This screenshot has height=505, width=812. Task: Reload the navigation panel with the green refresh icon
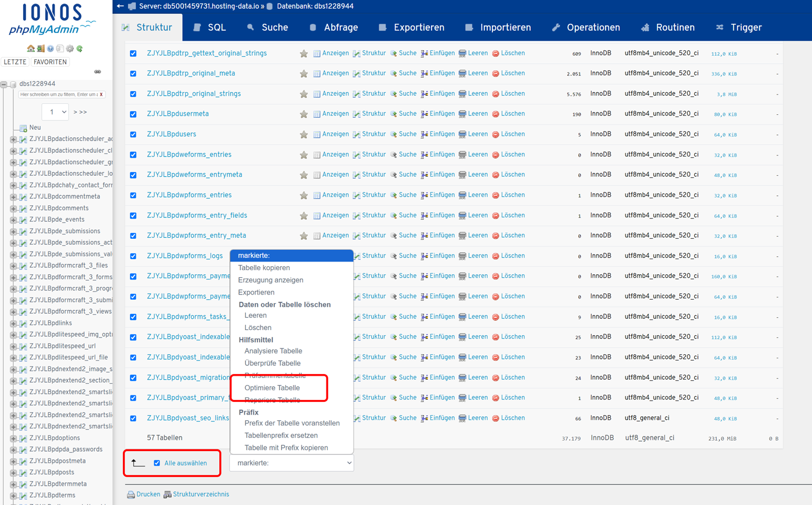pos(79,49)
